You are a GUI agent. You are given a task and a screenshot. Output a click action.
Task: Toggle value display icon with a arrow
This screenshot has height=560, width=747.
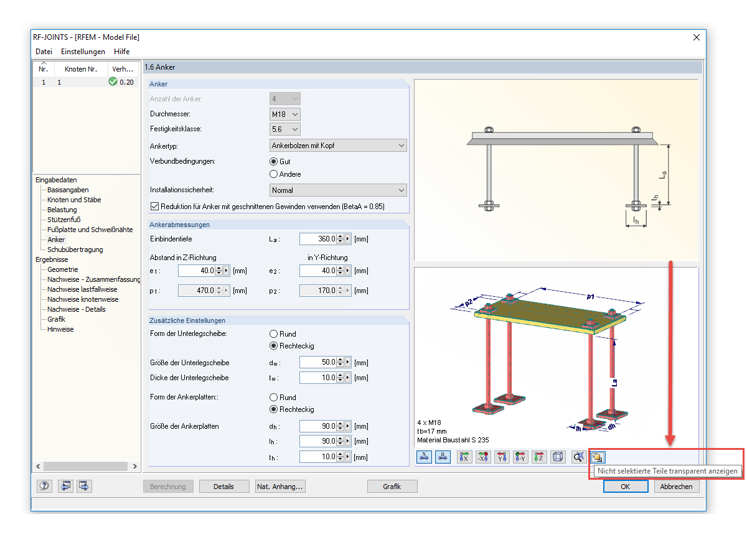tap(443, 457)
